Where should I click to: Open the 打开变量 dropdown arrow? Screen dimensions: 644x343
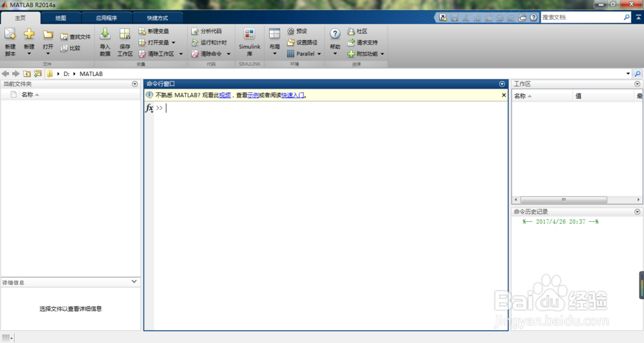point(173,43)
